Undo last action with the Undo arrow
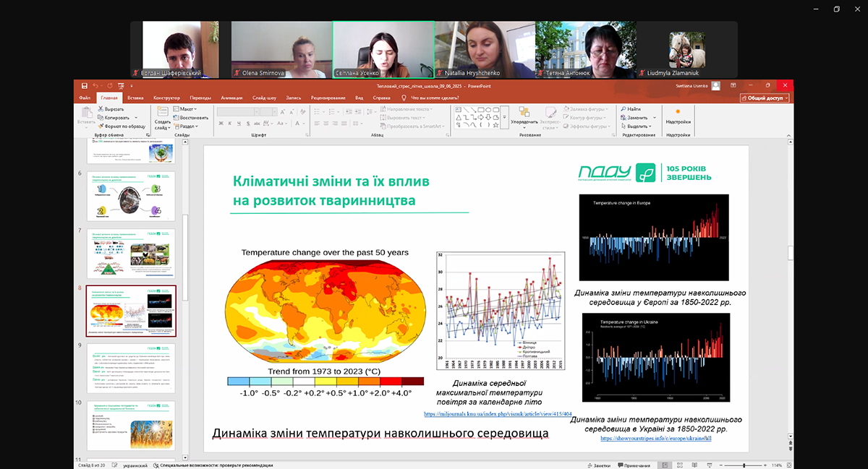This screenshot has width=868, height=469. tap(96, 86)
